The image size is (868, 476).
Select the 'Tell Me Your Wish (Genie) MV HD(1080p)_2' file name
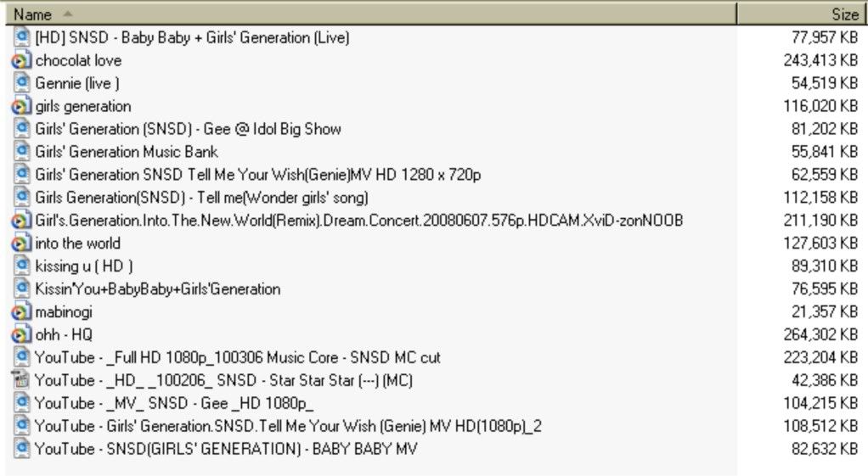point(288,426)
